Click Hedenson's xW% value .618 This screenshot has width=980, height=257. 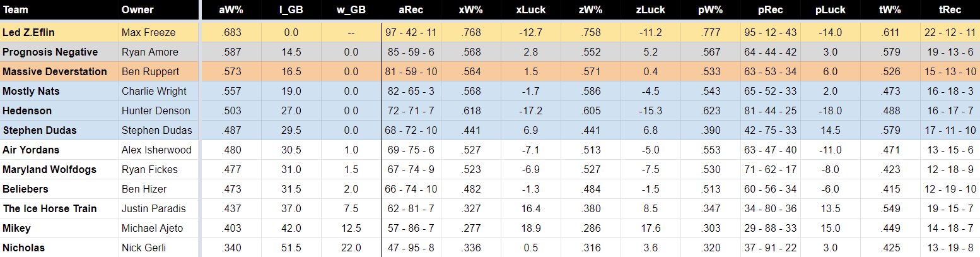tap(471, 111)
